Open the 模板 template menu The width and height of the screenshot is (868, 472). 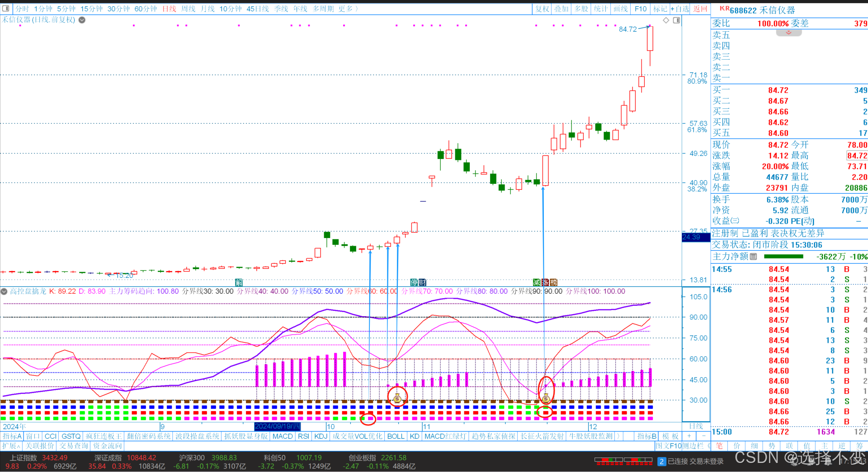point(670,436)
